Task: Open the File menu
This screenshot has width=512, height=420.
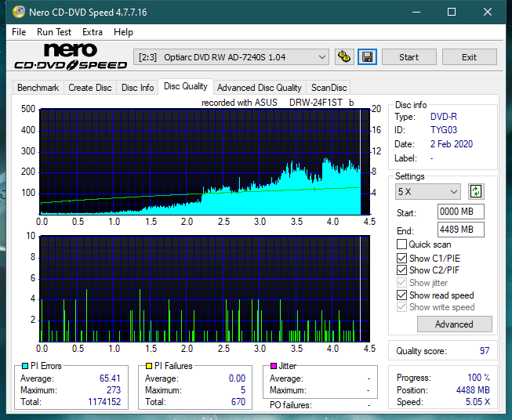Action: coord(19,32)
